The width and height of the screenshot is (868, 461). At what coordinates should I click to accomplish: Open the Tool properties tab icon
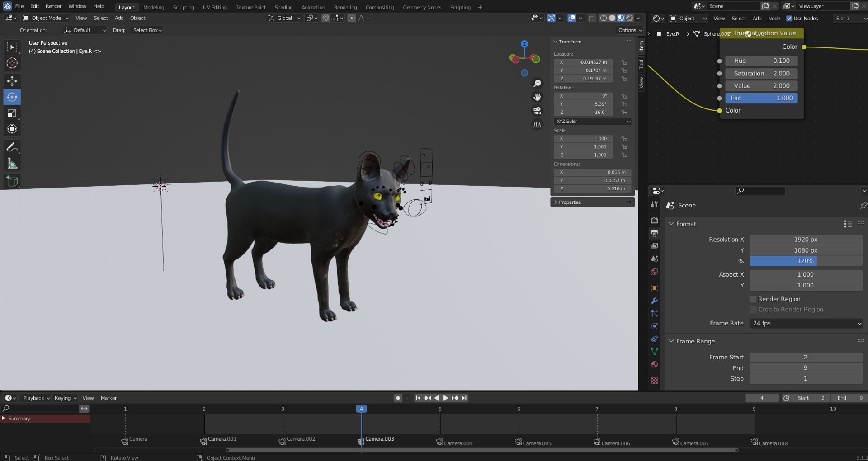(654, 205)
